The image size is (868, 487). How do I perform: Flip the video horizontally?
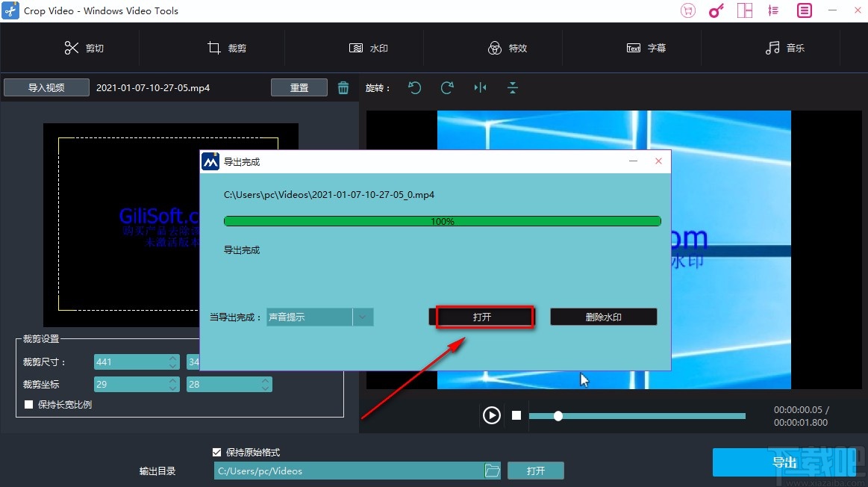pyautogui.click(x=480, y=87)
